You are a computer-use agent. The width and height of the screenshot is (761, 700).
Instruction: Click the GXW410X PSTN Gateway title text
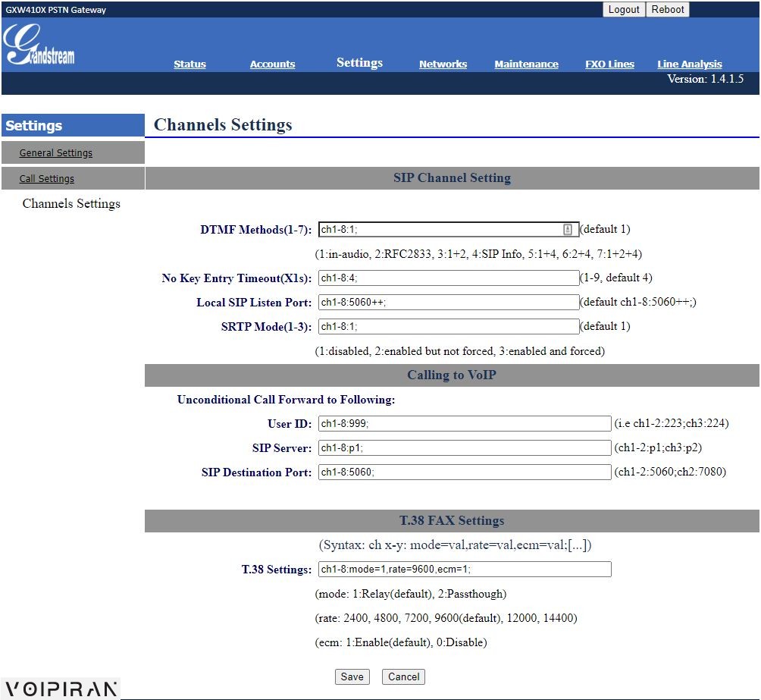coord(56,10)
